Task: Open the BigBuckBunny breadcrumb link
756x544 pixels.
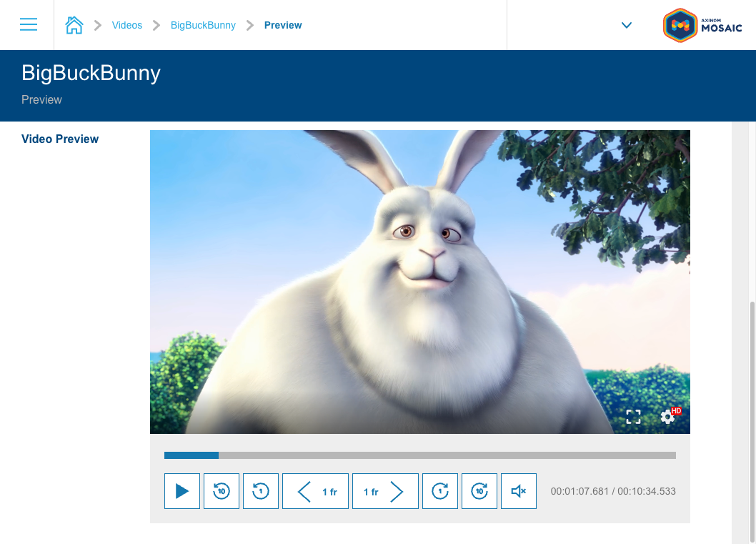Action: [x=203, y=25]
